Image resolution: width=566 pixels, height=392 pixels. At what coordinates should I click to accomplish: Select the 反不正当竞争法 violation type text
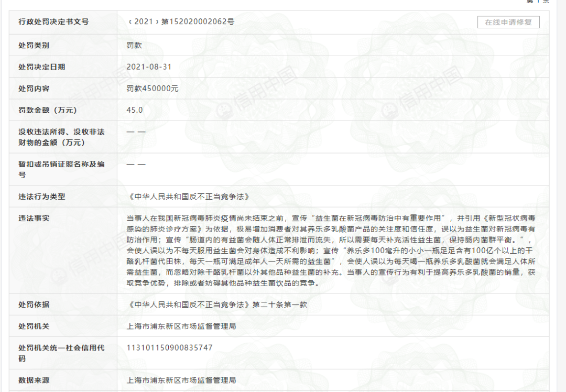[x=189, y=197]
